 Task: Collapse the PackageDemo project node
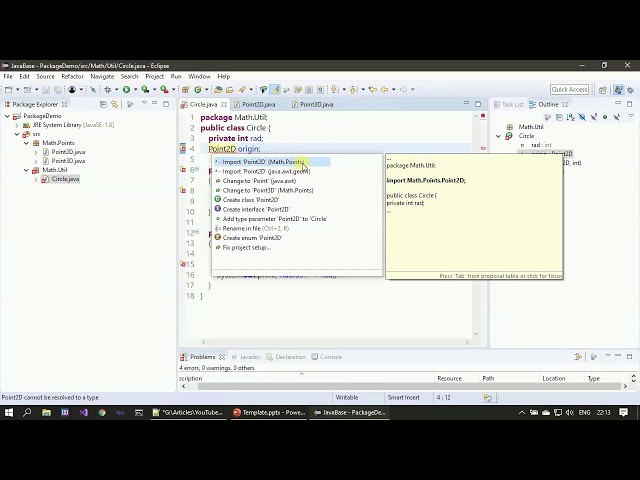pyautogui.click(x=7, y=116)
